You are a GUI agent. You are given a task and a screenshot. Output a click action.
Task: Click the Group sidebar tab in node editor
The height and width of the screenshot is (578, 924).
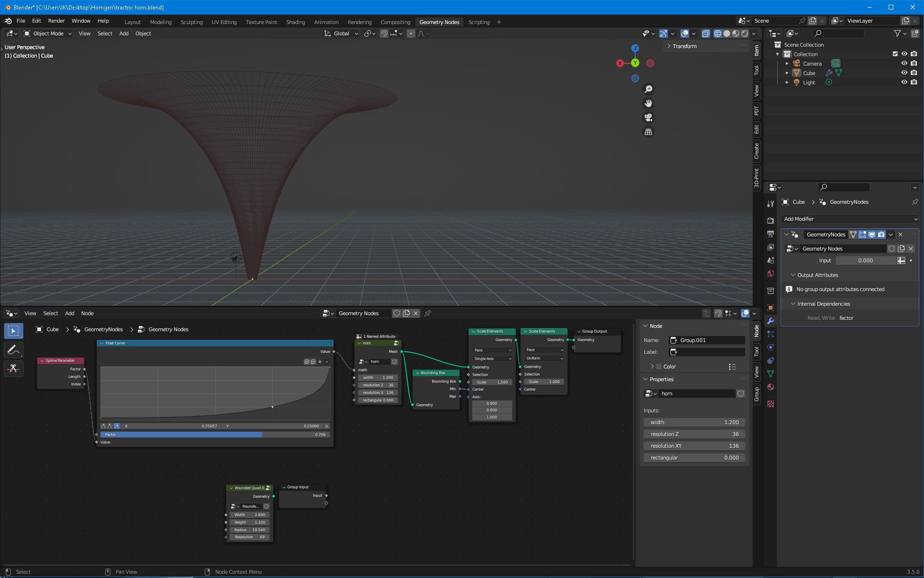pos(756,394)
